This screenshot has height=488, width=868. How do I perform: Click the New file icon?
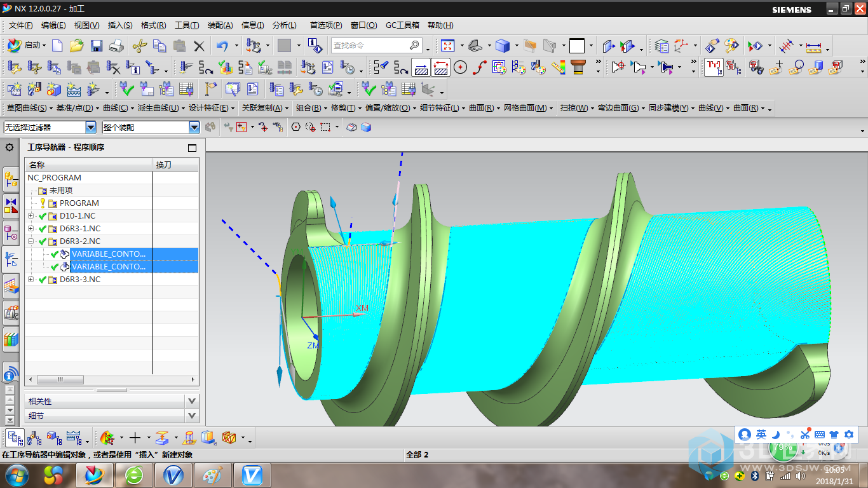click(x=57, y=46)
